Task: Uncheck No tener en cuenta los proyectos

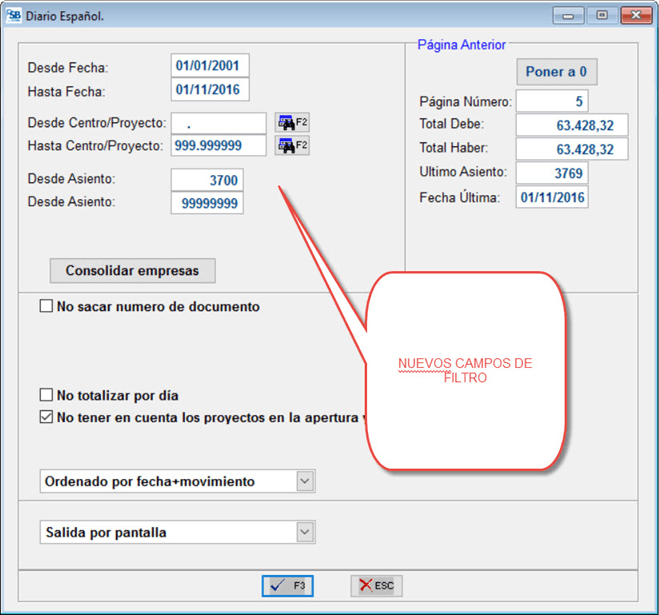Action: tap(46, 417)
